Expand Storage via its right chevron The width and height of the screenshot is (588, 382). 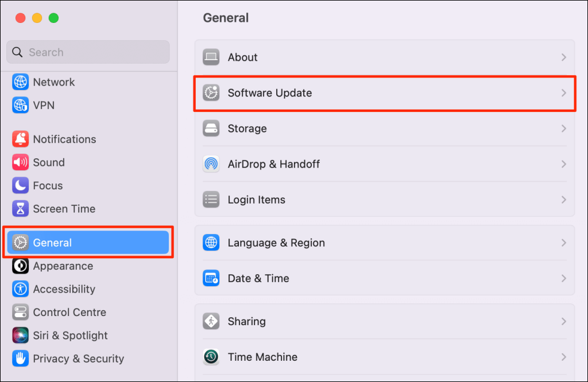tap(564, 128)
